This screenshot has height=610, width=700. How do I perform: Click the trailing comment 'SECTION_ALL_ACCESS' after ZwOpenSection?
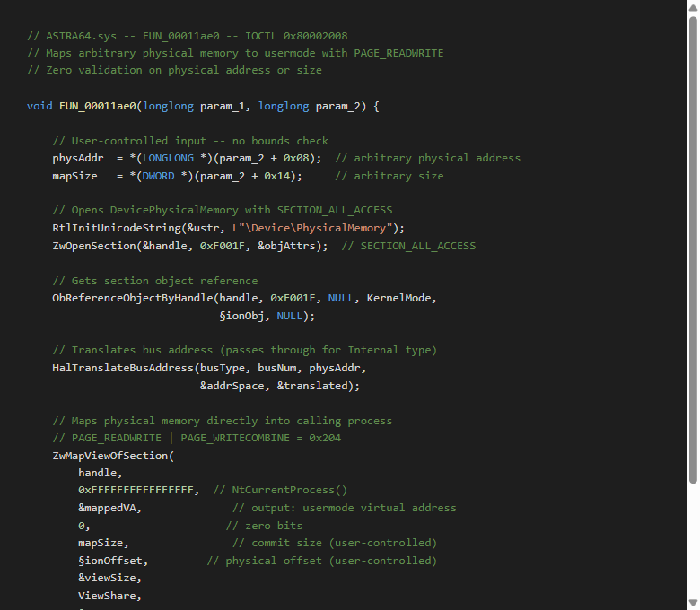(x=408, y=246)
